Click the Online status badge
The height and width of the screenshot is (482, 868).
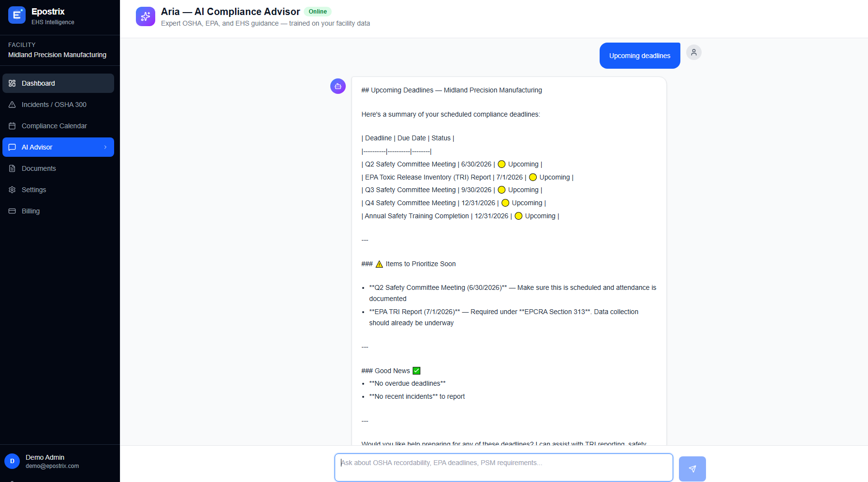pyautogui.click(x=318, y=12)
